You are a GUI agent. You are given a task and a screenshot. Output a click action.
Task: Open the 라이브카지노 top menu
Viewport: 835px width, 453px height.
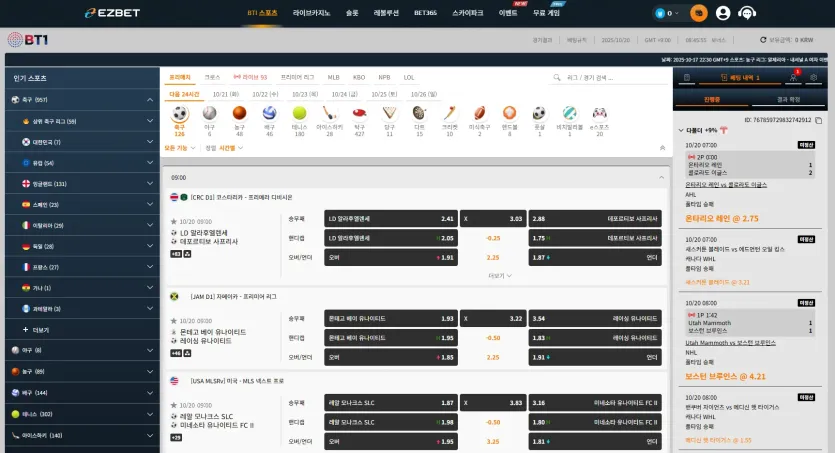click(x=312, y=13)
